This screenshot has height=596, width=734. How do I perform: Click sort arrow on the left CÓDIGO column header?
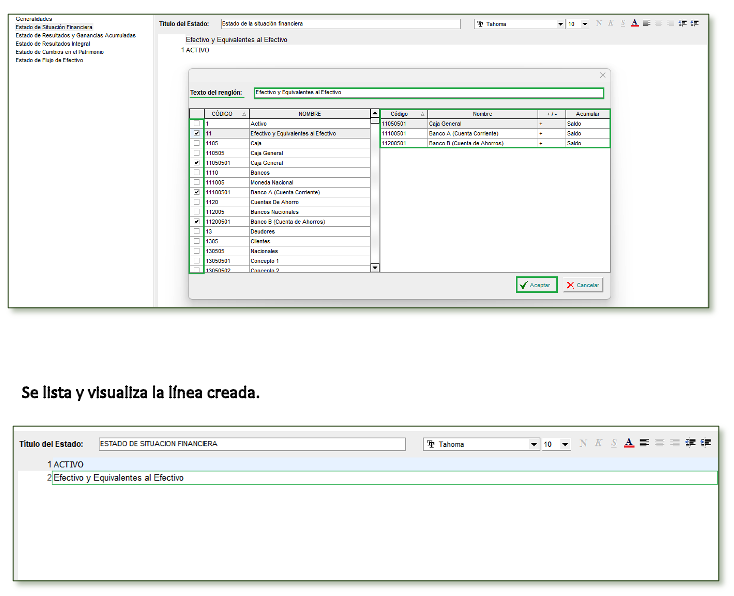click(x=244, y=114)
